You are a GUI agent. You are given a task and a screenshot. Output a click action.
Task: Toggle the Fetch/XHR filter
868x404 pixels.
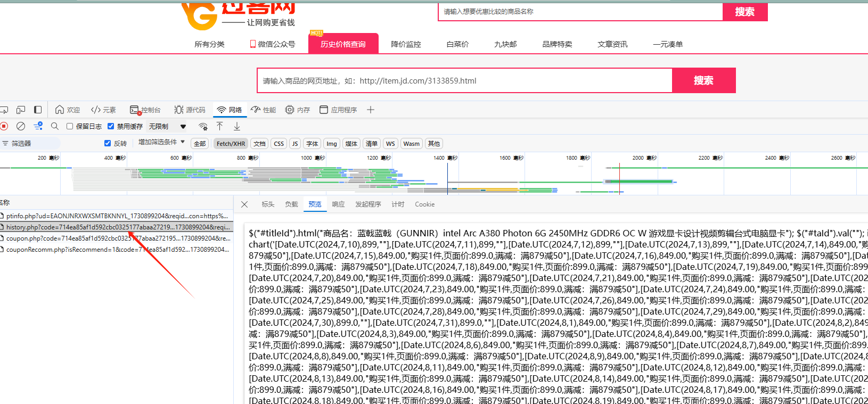(231, 144)
